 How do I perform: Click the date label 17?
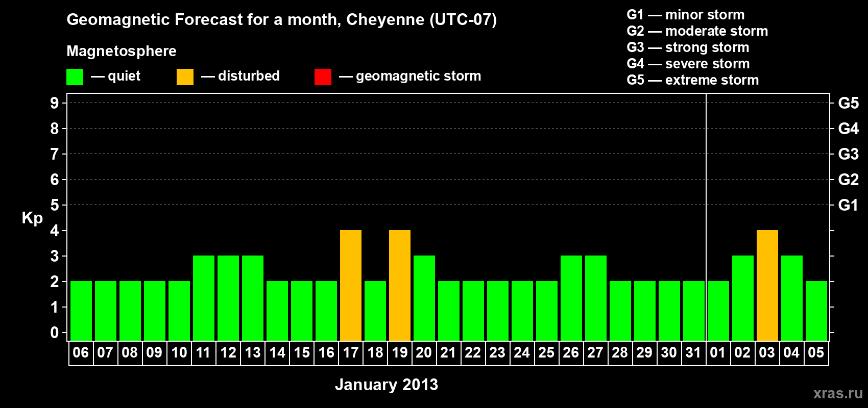(x=350, y=353)
